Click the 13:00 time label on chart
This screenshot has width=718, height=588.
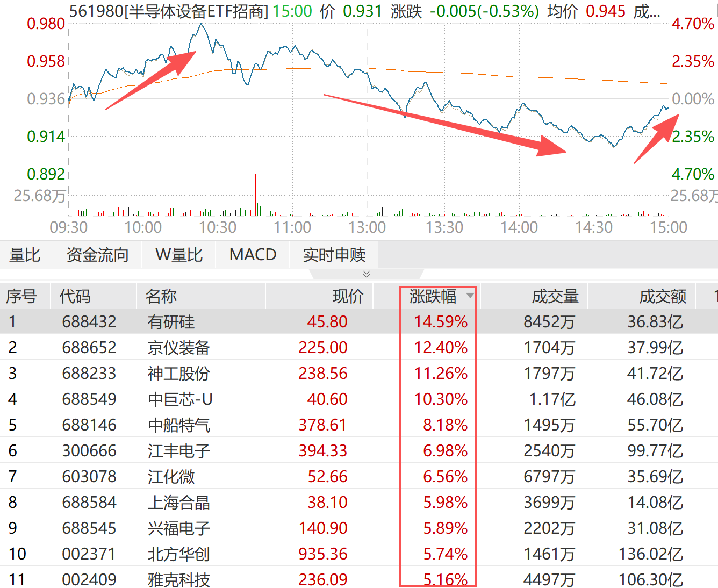pos(367,227)
